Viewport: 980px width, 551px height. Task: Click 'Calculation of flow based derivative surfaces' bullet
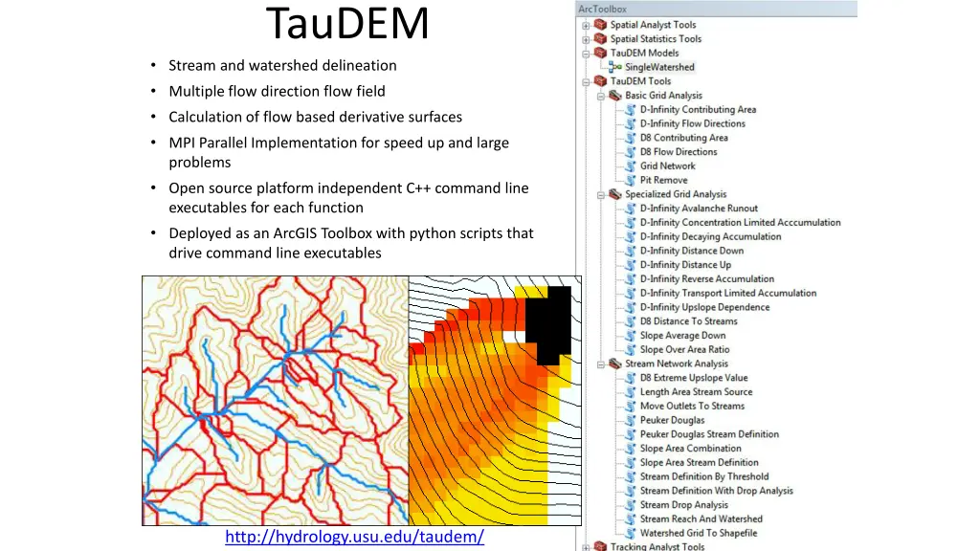(x=315, y=117)
